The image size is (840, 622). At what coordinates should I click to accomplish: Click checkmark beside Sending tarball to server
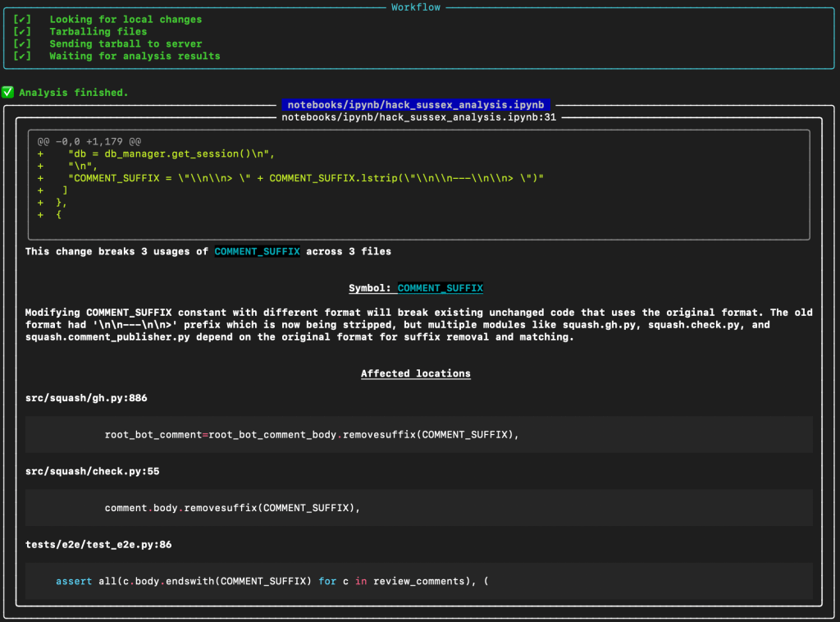coord(23,44)
